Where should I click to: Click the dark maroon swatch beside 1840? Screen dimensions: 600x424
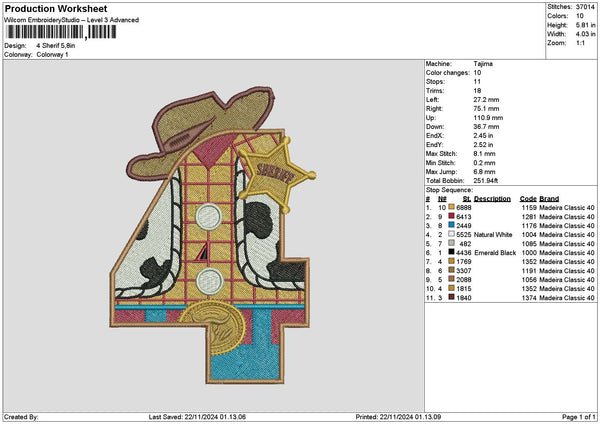pyautogui.click(x=452, y=297)
